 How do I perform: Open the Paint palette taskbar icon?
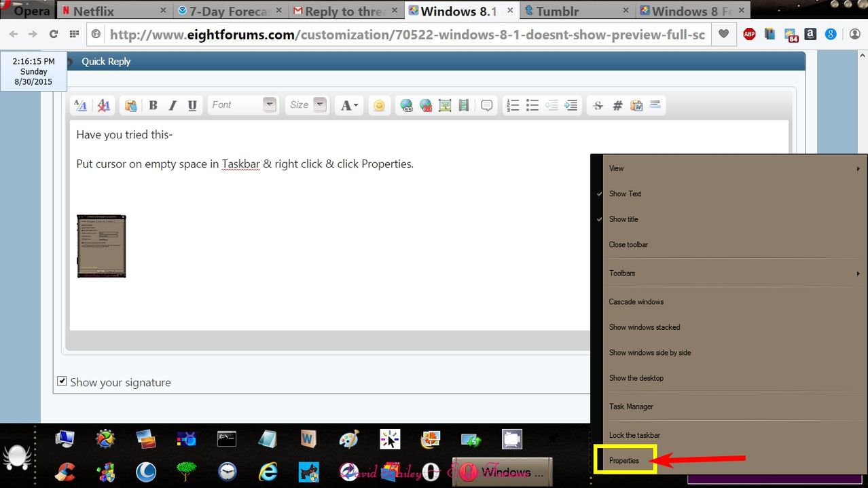pyautogui.click(x=349, y=439)
